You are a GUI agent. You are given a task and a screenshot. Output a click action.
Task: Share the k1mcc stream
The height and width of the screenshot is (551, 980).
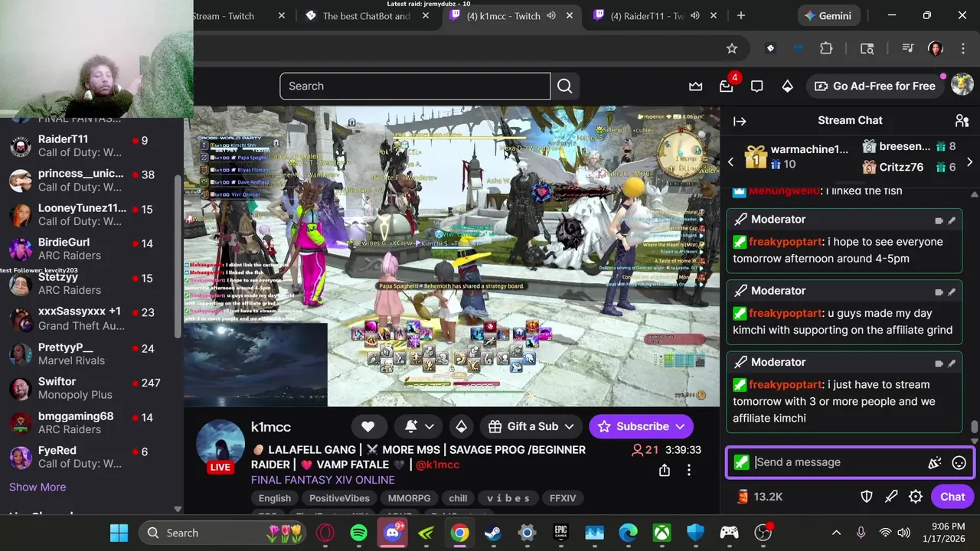pyautogui.click(x=664, y=470)
